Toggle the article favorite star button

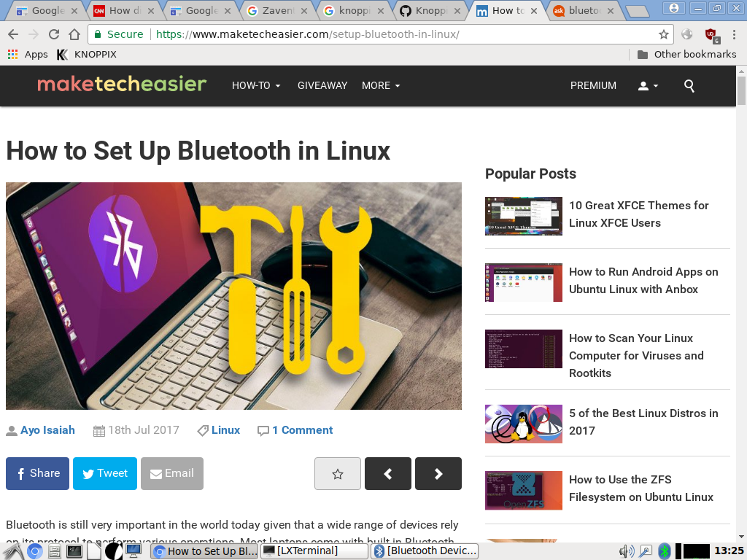337,473
